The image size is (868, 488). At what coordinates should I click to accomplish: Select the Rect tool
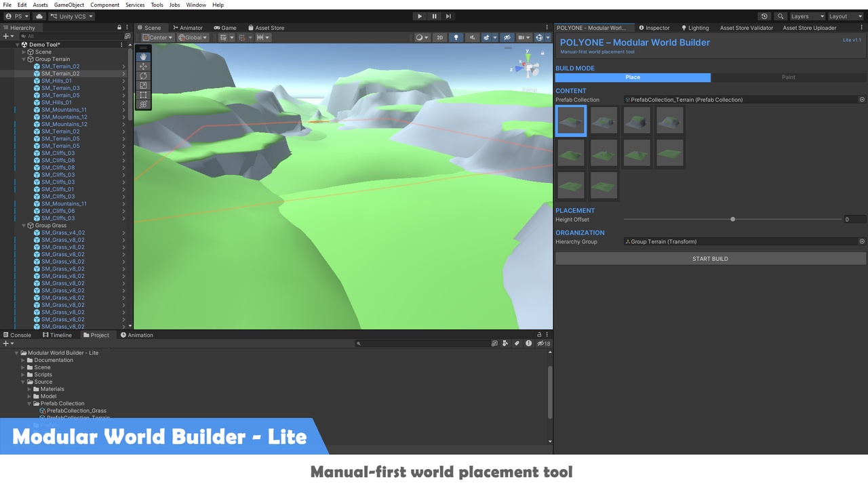tap(143, 95)
